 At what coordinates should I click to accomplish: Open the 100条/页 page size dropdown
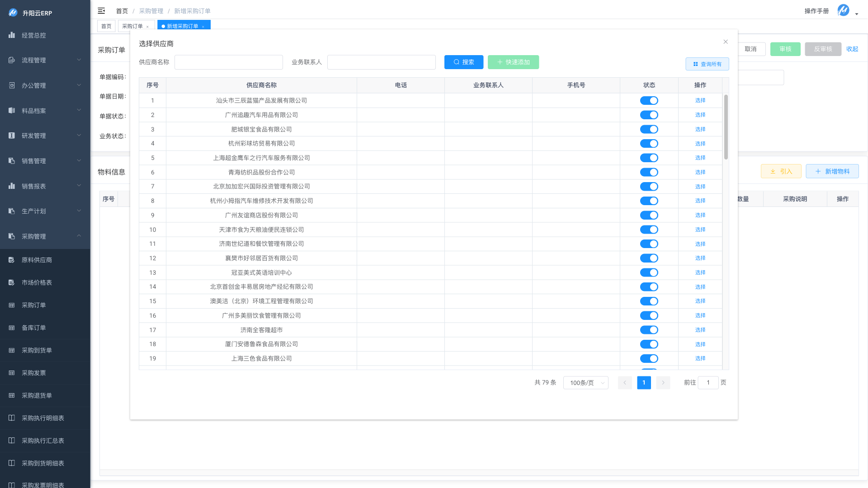point(585,383)
